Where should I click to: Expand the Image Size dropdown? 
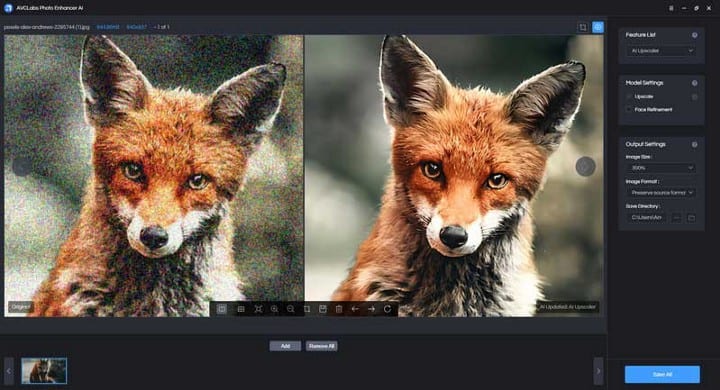click(661, 168)
